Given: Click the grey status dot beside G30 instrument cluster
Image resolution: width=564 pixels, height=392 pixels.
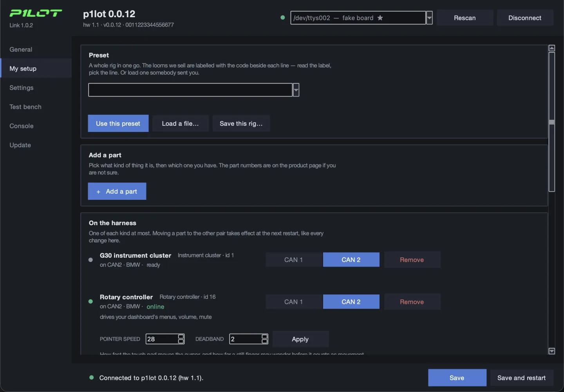Looking at the screenshot, I should click(90, 260).
